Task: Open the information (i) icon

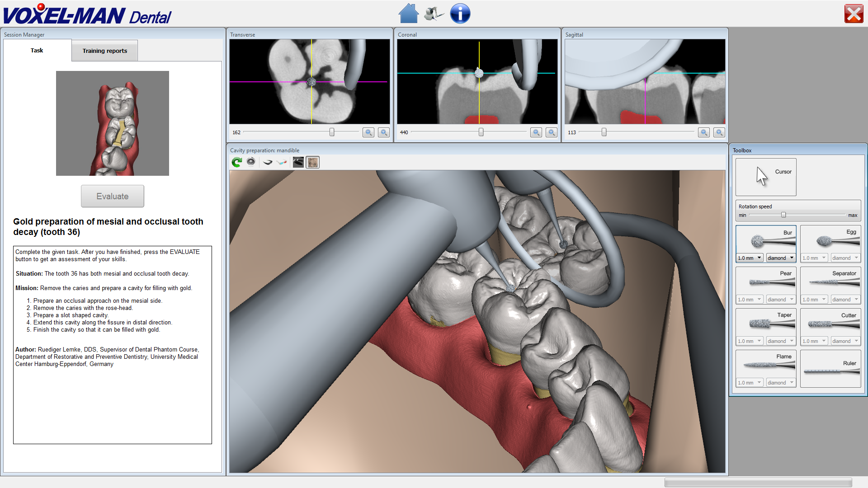Action: [x=460, y=14]
